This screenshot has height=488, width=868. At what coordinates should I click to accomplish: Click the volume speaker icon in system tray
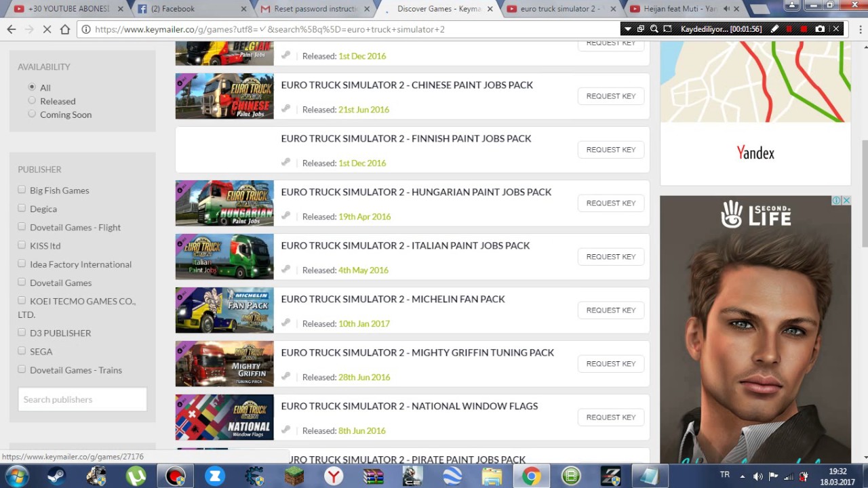pyautogui.click(x=757, y=476)
